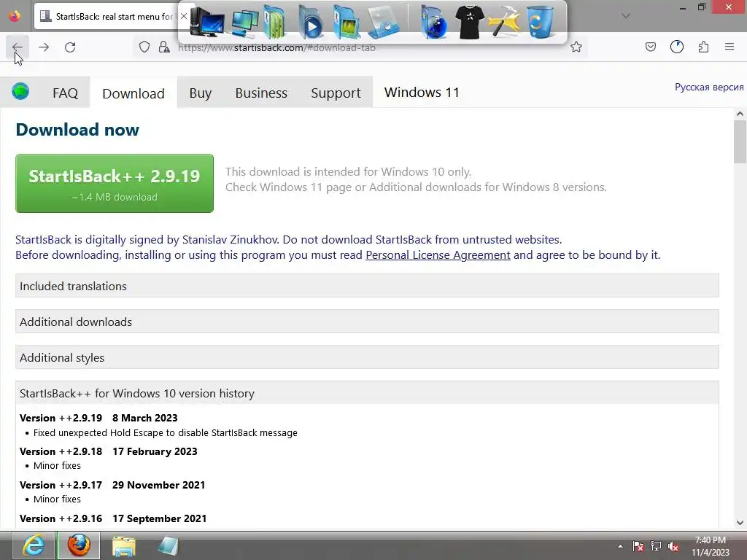Go forward with the browser forward arrow

pos(44,47)
